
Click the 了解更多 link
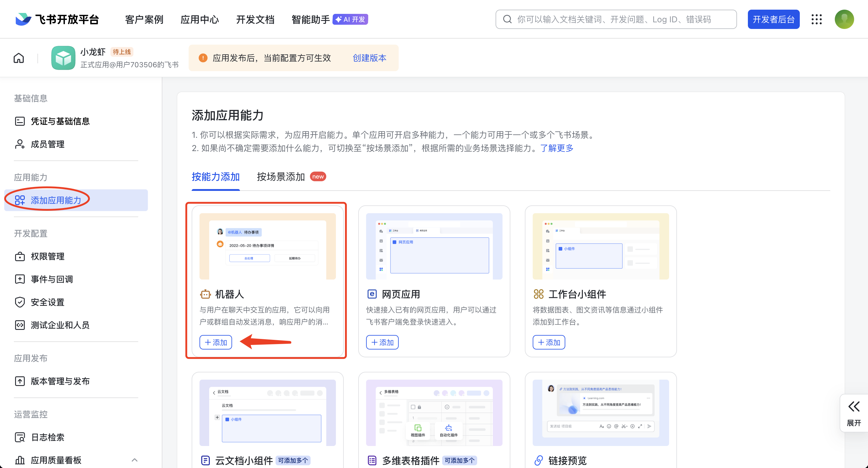[x=557, y=148]
